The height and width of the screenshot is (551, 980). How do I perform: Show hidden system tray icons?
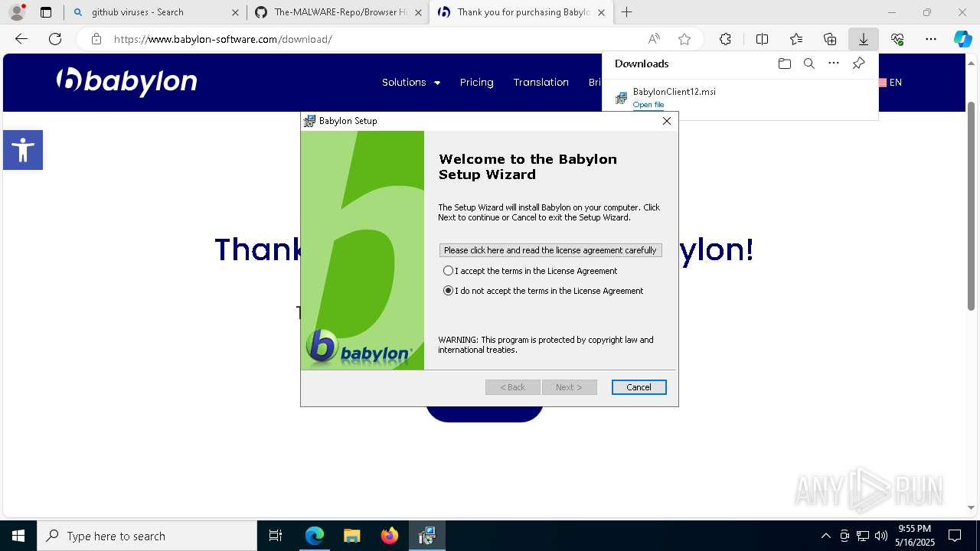(825, 536)
